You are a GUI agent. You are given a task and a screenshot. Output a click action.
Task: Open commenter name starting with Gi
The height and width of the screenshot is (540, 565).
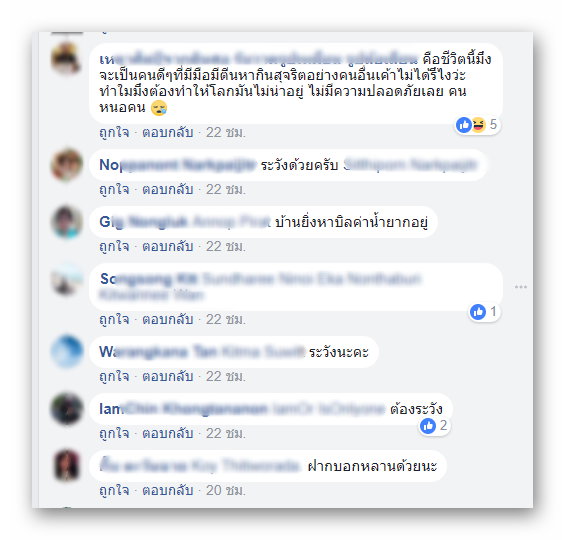143,222
